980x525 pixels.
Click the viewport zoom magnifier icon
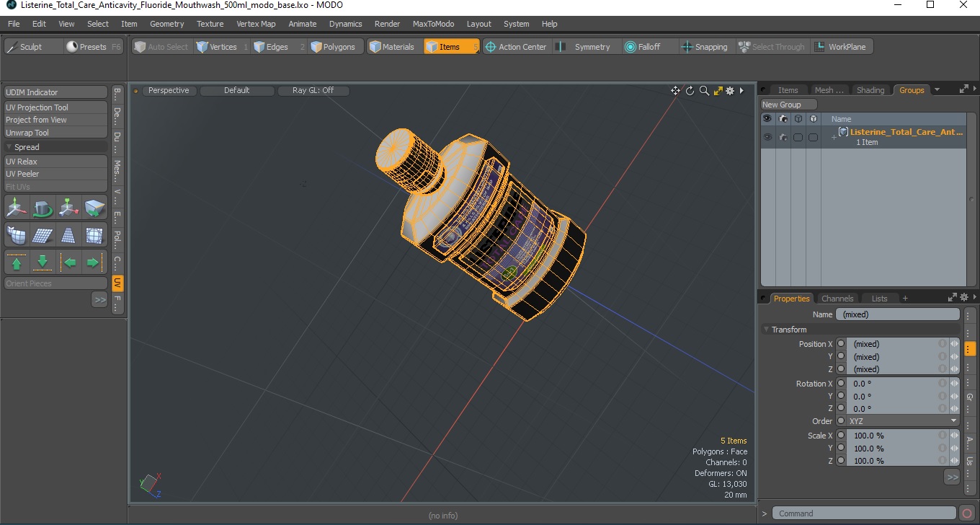click(704, 90)
